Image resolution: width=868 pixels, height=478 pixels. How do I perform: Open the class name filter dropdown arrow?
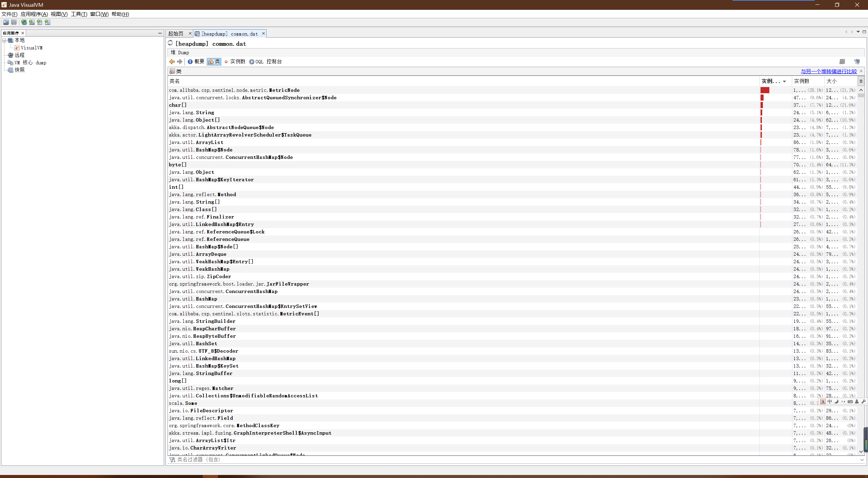pos(862,460)
